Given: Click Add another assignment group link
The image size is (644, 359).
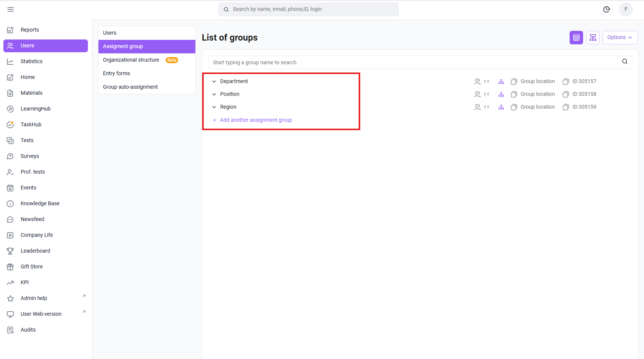Looking at the screenshot, I should 256,120.
